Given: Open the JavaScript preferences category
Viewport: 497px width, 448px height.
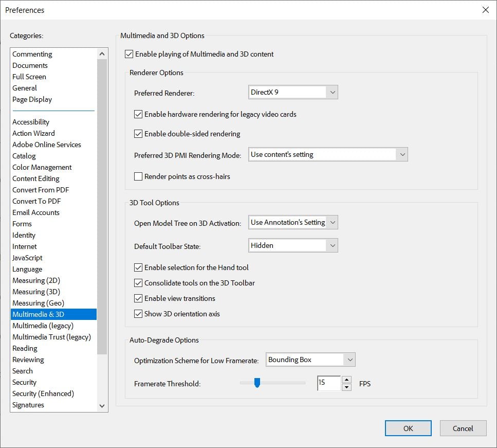Looking at the screenshot, I should tap(27, 258).
